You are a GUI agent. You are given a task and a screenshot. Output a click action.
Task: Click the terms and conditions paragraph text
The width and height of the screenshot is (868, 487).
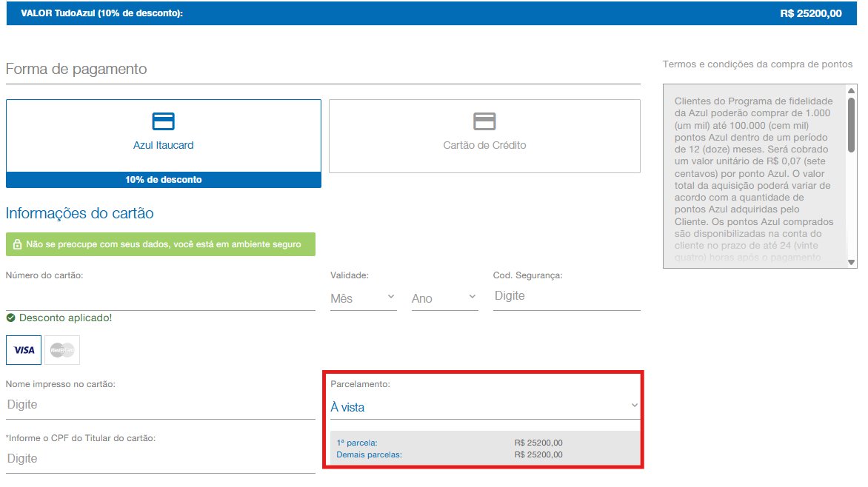coord(754,179)
